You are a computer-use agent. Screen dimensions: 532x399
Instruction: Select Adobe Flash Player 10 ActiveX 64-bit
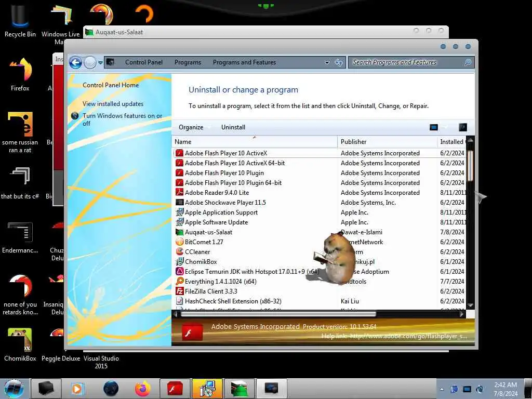click(x=320, y=163)
